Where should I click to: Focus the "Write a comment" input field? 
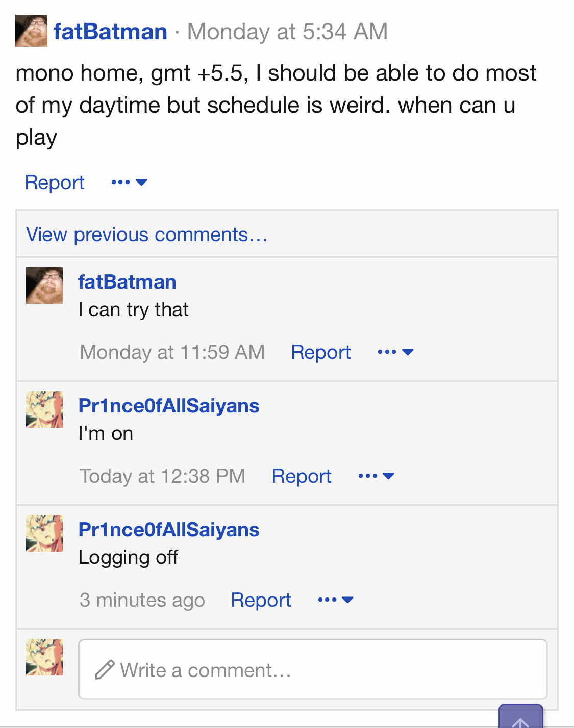[313, 669]
